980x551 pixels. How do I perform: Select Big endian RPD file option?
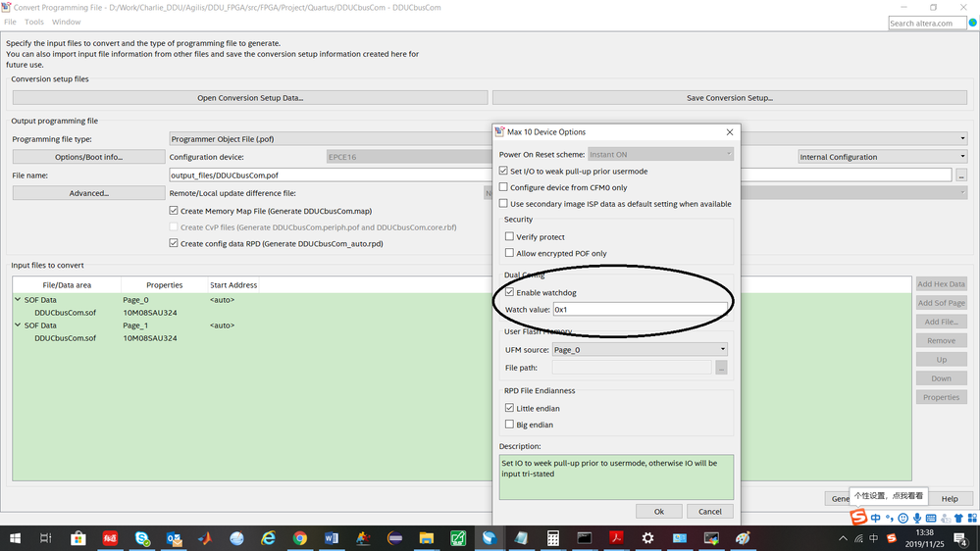point(509,425)
